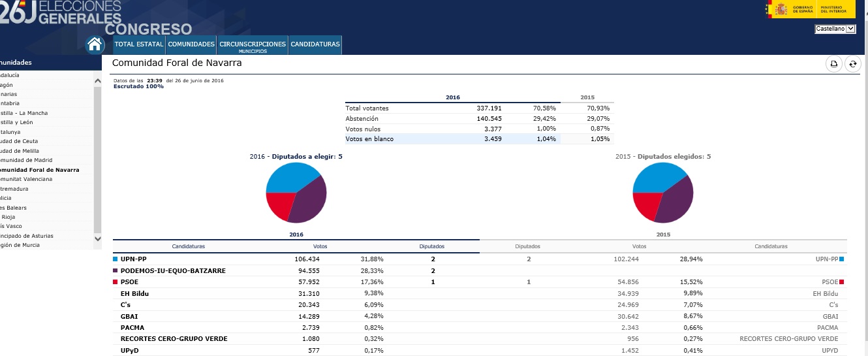Select Castilla y León in list

(x=16, y=122)
